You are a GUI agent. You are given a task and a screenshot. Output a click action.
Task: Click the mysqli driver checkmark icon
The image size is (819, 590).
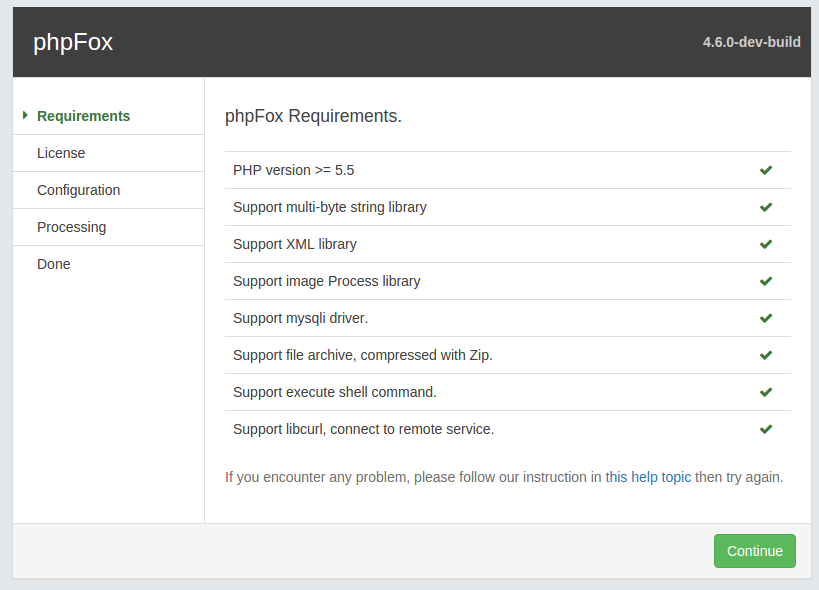(x=766, y=318)
